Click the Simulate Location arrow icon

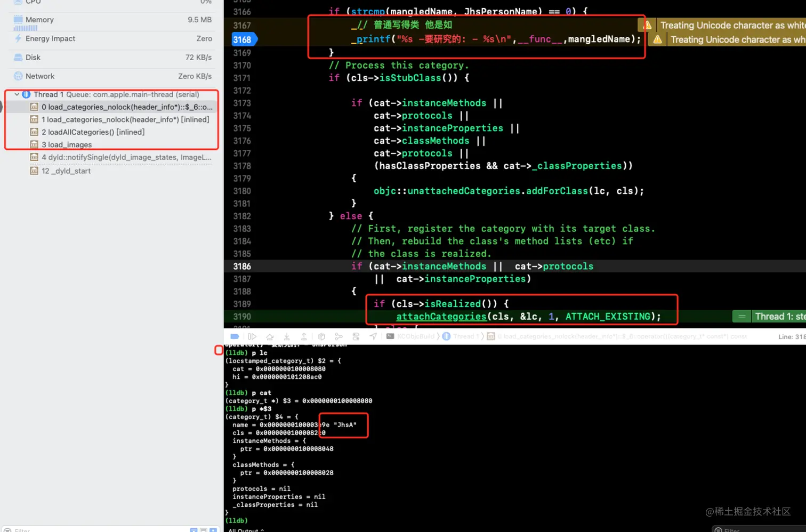373,336
